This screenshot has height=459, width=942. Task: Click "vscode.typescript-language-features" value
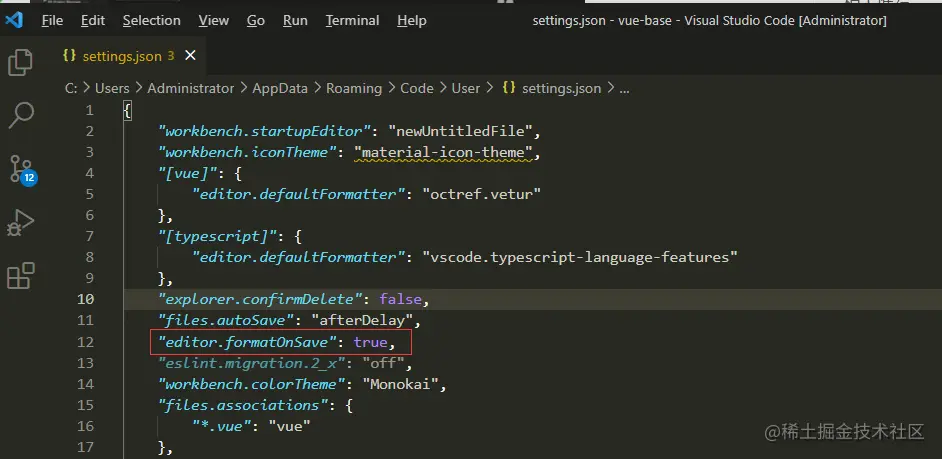pos(580,257)
